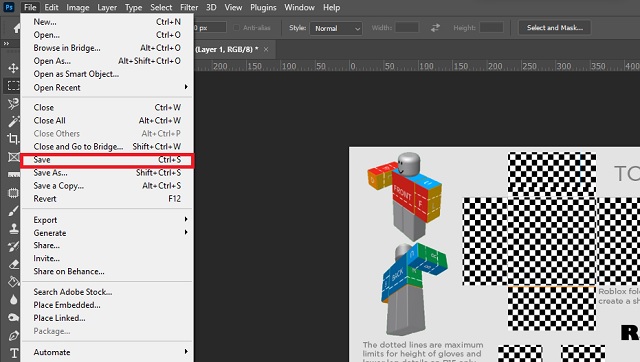Viewport: 640px width, 362px height.
Task: Choose Save from the File menu
Action: [x=107, y=160]
